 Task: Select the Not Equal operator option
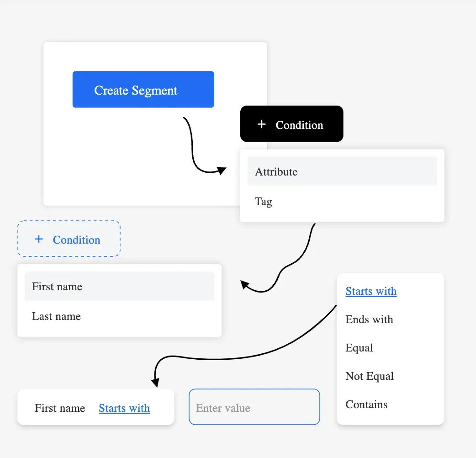point(370,376)
